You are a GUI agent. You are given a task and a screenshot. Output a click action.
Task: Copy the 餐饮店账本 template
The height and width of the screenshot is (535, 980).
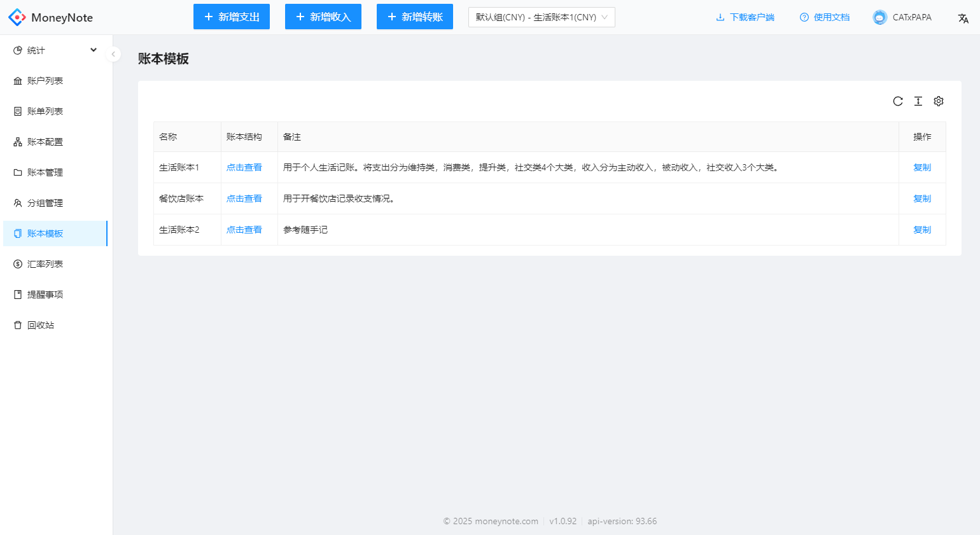922,198
